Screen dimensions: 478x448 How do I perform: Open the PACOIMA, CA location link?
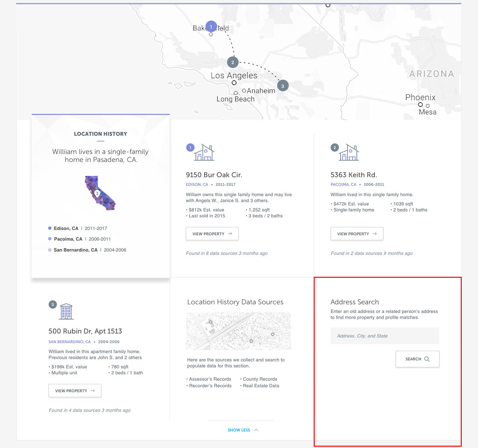343,184
